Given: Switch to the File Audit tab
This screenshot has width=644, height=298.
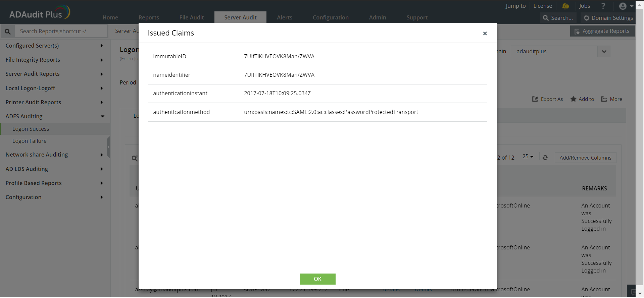Looking at the screenshot, I should tap(191, 17).
